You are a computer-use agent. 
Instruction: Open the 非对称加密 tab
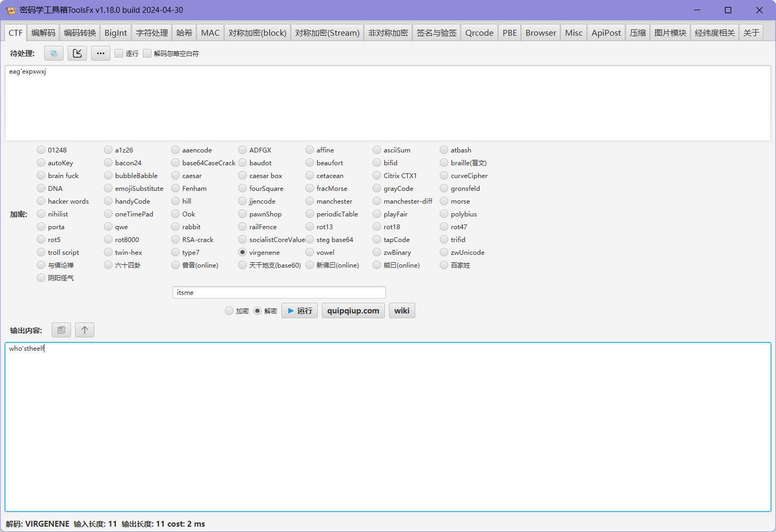[x=388, y=33]
